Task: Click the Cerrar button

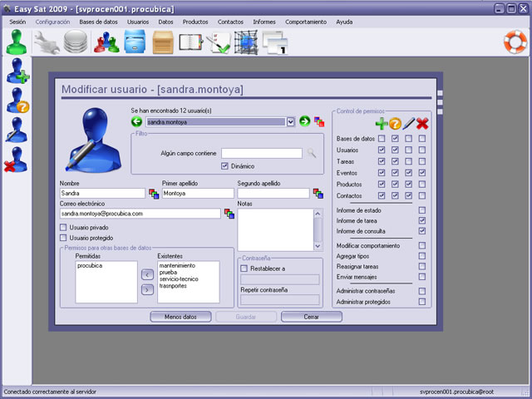Action: [312, 317]
